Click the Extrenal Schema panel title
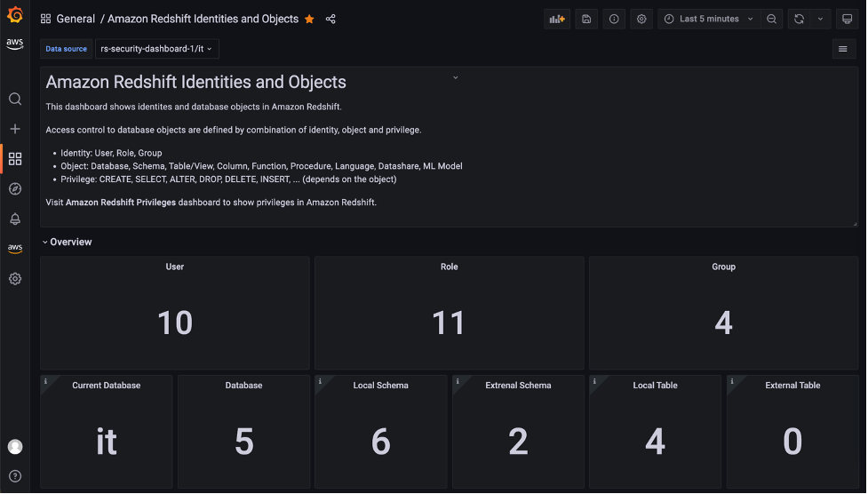Viewport: 868px width, 494px height. [x=518, y=386]
